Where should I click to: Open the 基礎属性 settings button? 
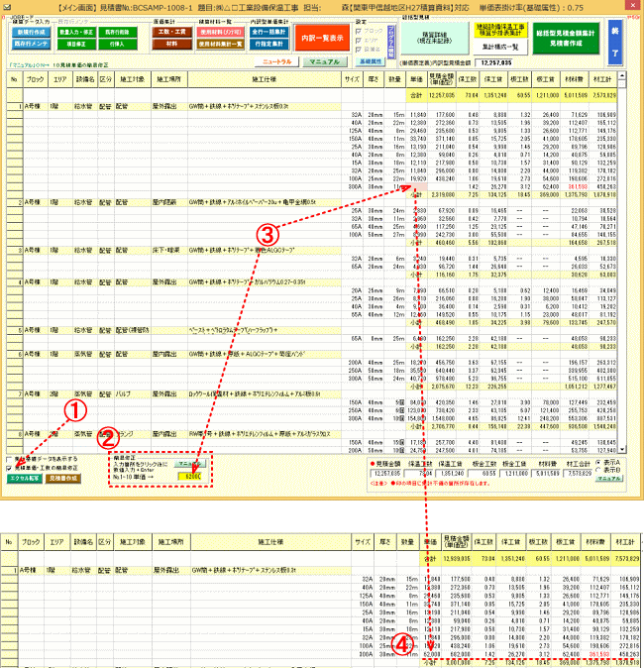(371, 61)
